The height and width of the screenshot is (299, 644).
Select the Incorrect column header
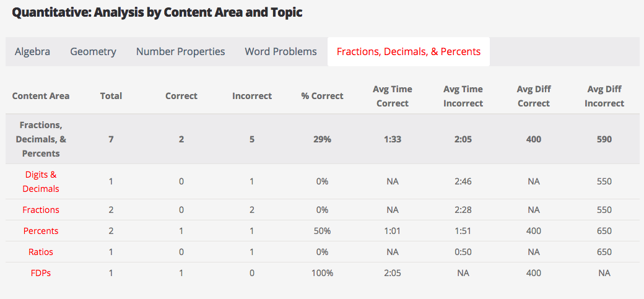(251, 96)
